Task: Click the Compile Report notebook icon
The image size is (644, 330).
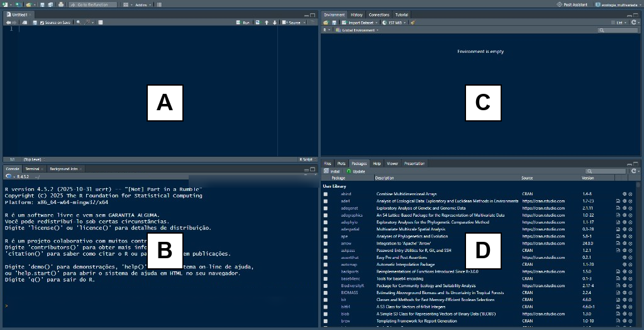Action: coord(100,23)
